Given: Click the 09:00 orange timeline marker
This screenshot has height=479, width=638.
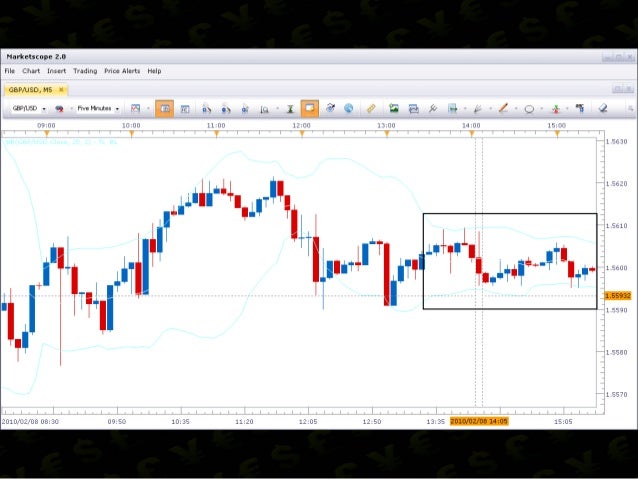Looking at the screenshot, I should pyautogui.click(x=46, y=134).
